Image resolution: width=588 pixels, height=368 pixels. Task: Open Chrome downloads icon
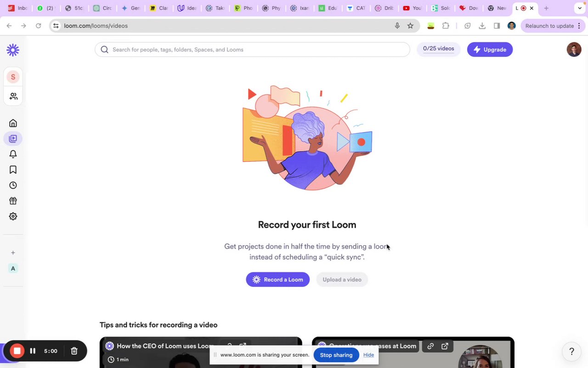[482, 26]
